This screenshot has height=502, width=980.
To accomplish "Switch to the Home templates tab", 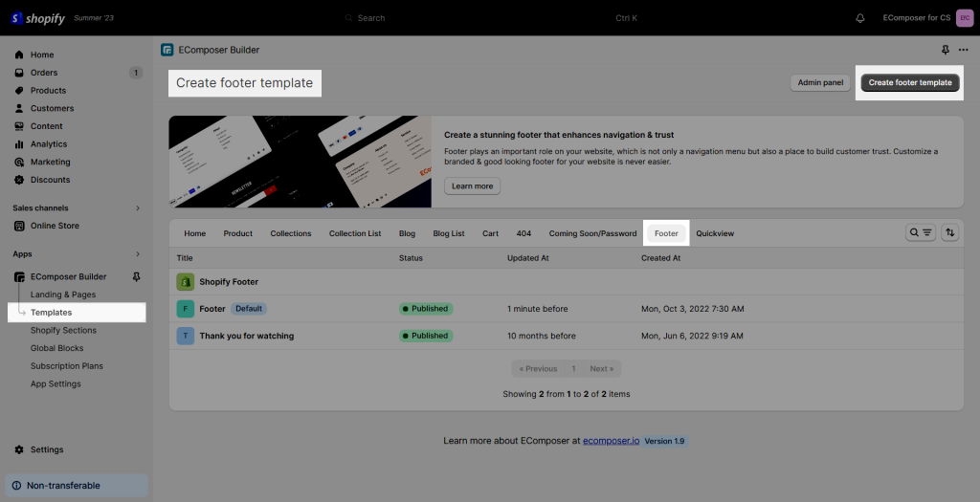I will pyautogui.click(x=195, y=233).
